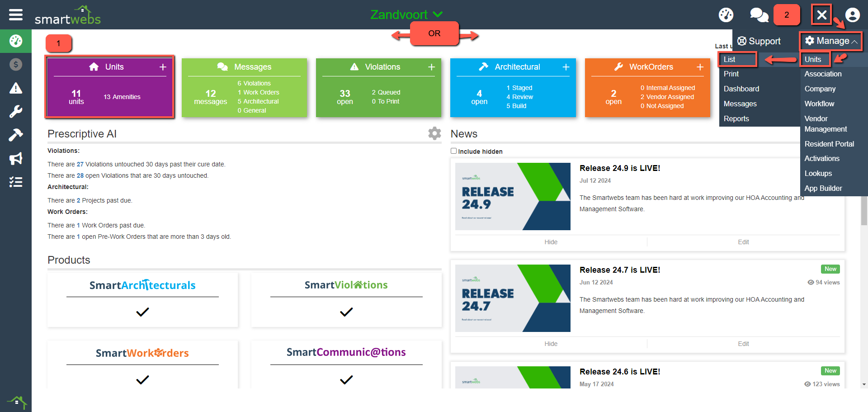Open Resident Portal under Manage
Viewport: 868px width, 412px height.
tap(829, 144)
